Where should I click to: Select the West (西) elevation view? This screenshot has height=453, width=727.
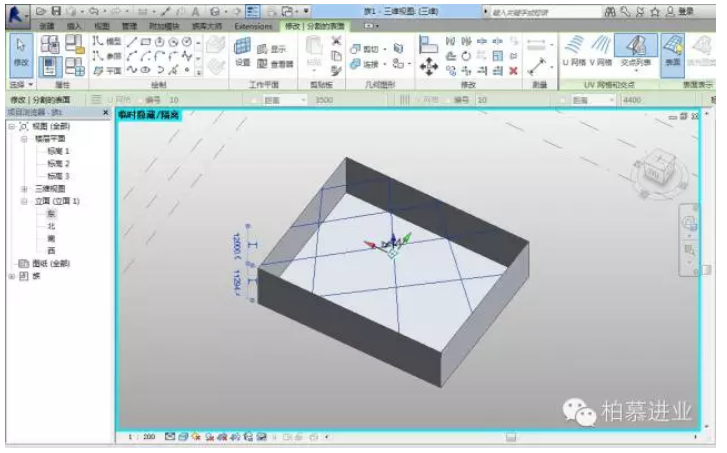[51, 251]
